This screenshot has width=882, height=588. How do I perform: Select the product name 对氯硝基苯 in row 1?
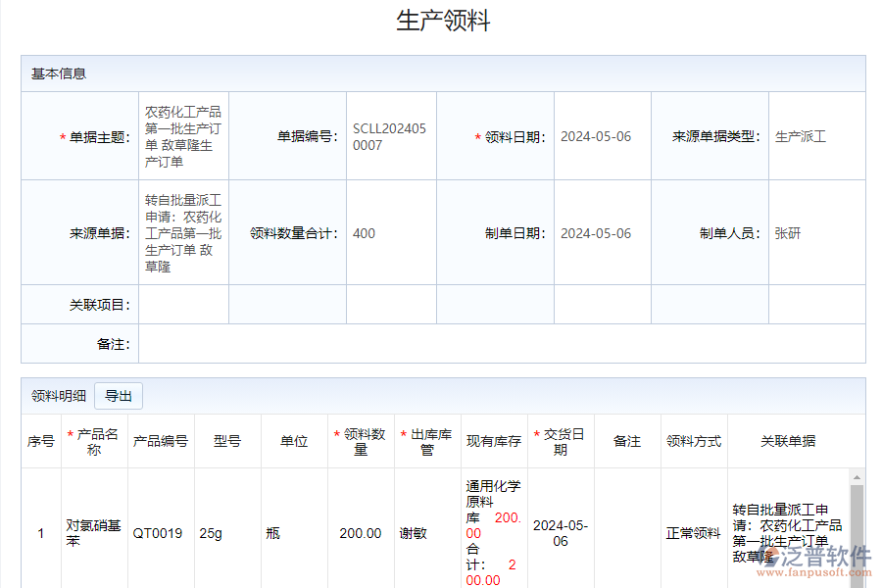pyautogui.click(x=94, y=532)
